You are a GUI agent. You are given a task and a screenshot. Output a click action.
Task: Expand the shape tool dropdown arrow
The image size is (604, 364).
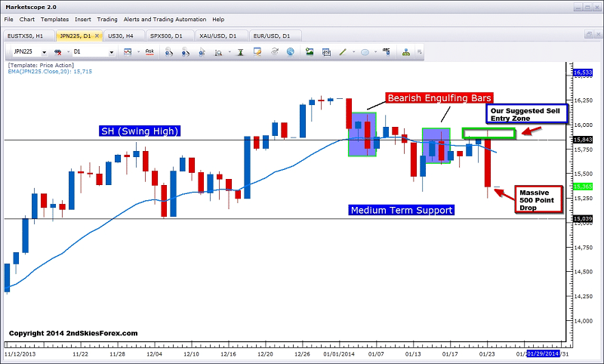[x=375, y=52]
